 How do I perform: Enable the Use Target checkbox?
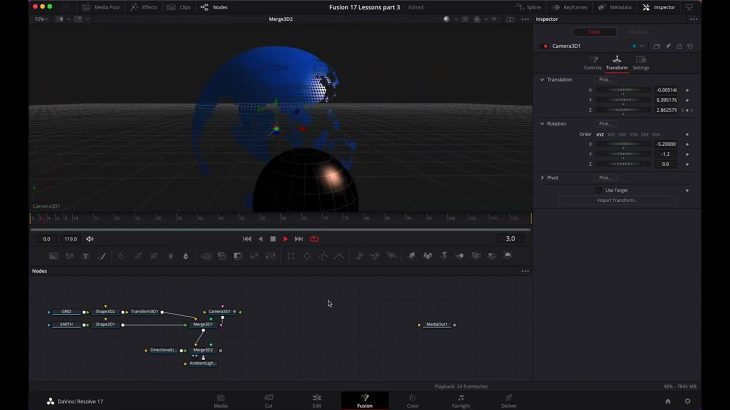(x=599, y=190)
